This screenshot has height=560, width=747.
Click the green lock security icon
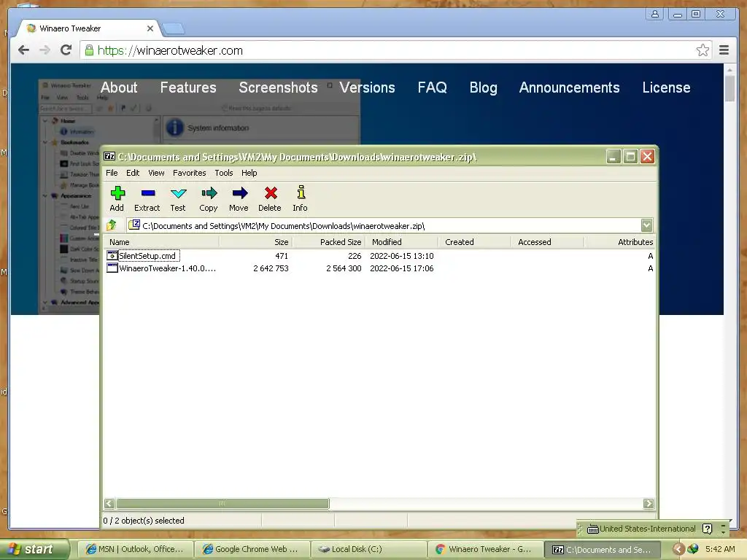pyautogui.click(x=89, y=50)
